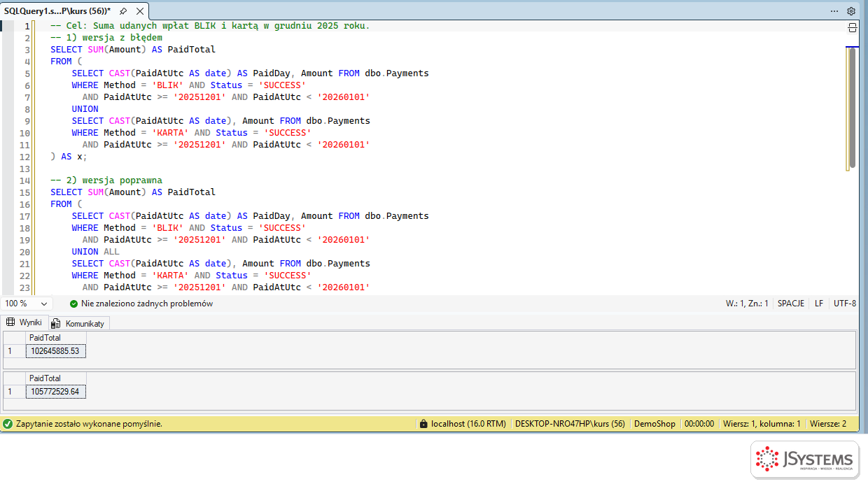Click the green no-problems check icon

[x=74, y=304]
